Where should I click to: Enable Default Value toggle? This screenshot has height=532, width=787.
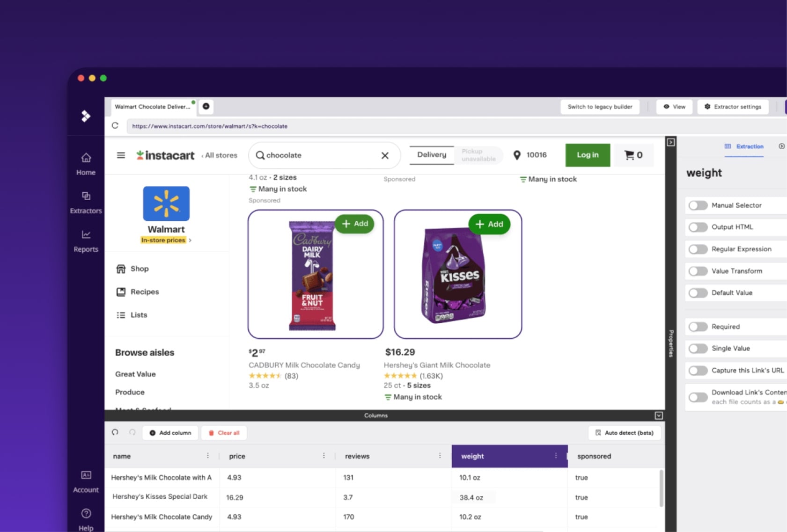point(698,293)
